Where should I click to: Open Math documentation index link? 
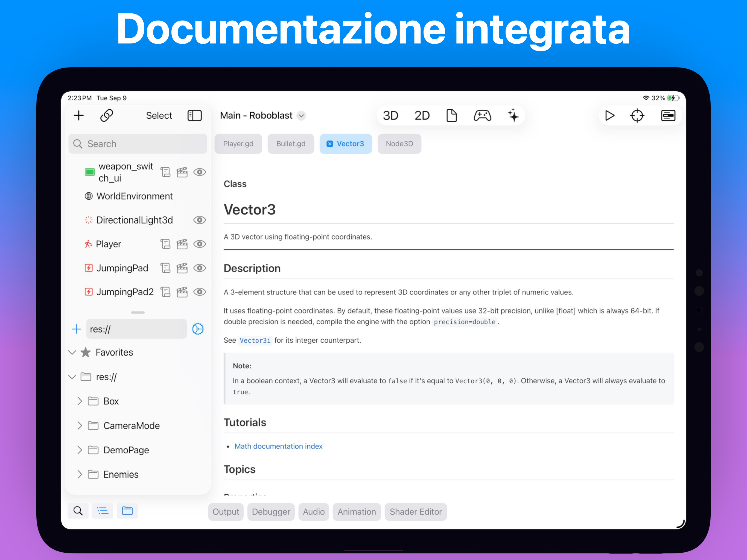click(x=278, y=446)
